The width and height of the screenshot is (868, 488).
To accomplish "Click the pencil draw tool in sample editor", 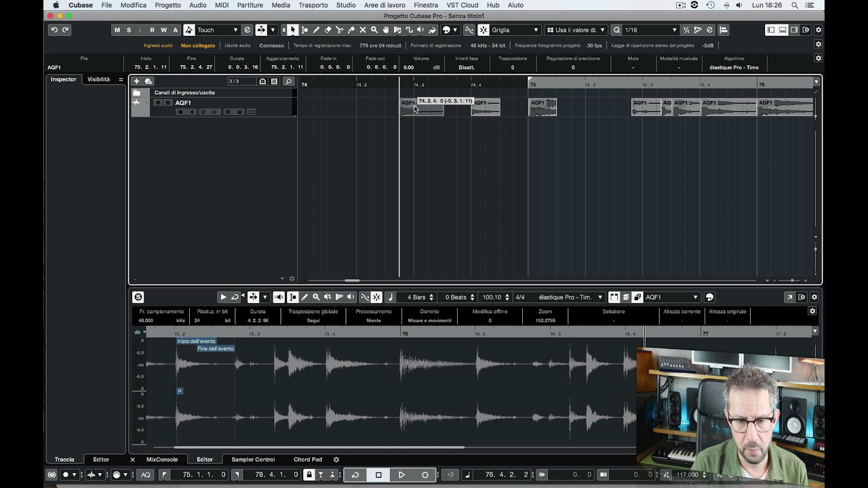I will 304,297.
